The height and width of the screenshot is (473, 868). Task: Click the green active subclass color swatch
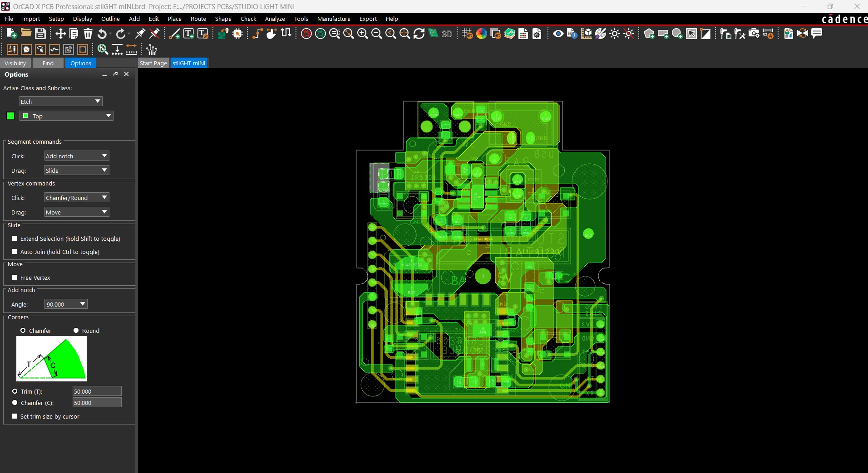coord(10,116)
